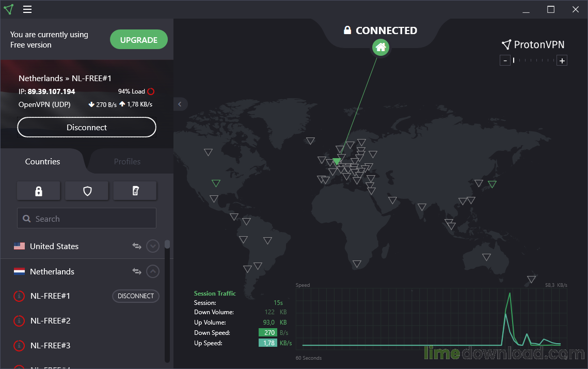Click the OpenVPN (UDP) protocol label

click(x=44, y=104)
